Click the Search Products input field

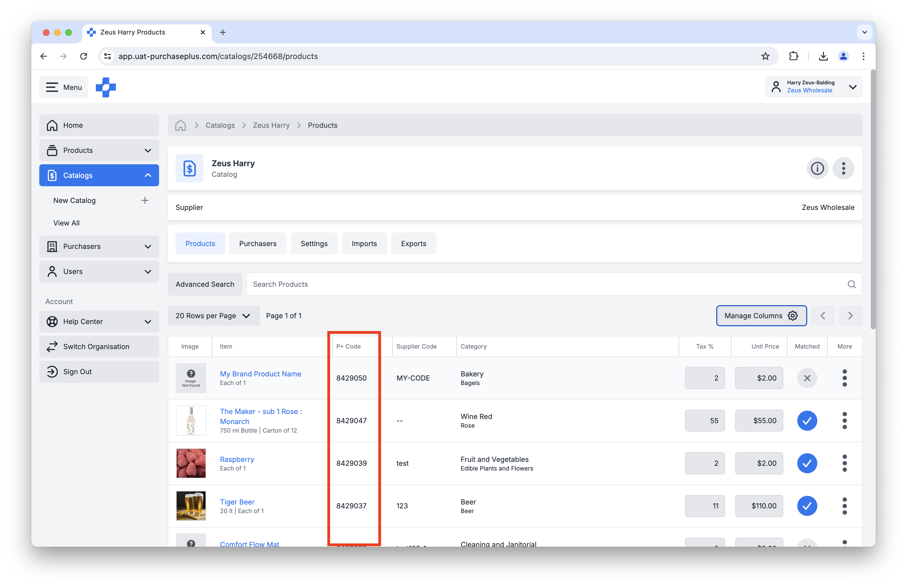[x=545, y=284]
